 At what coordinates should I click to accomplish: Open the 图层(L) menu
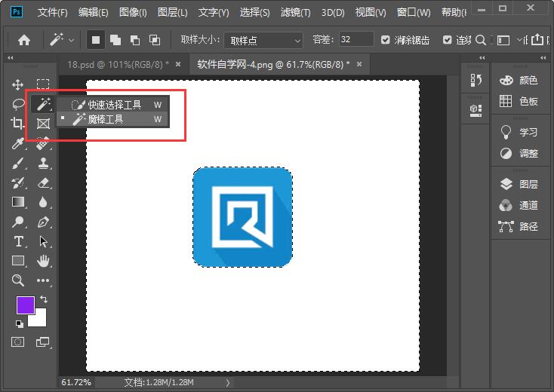(172, 13)
